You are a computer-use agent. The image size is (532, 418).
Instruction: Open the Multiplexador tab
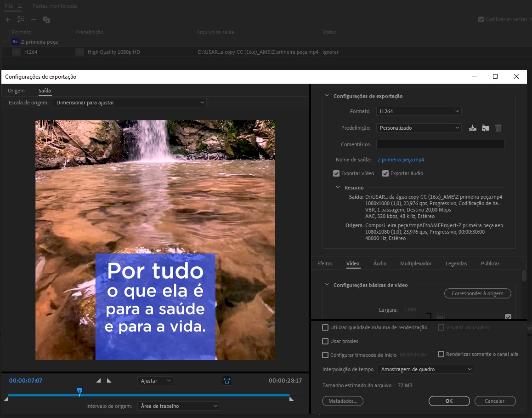416,263
